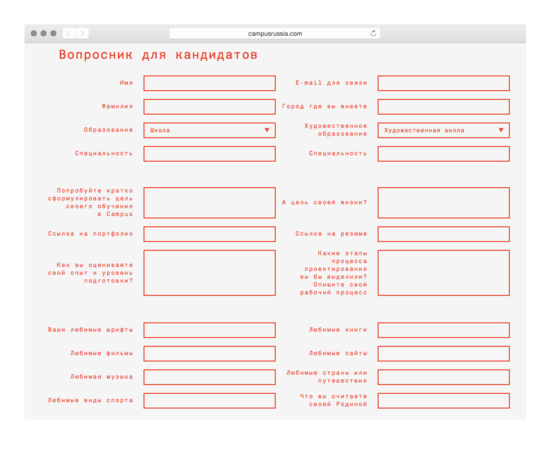This screenshot has width=551, height=460.
Task: Click the Campus study goal textarea
Action: [209, 202]
